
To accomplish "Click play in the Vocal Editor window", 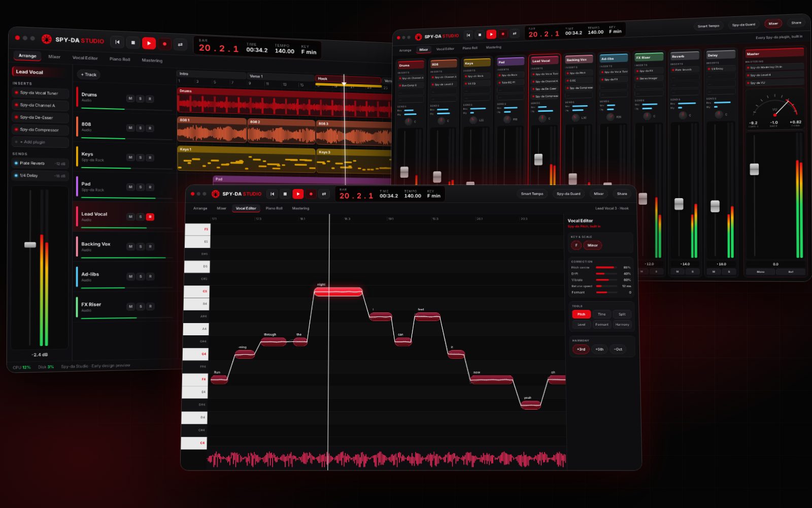I will [x=298, y=194].
